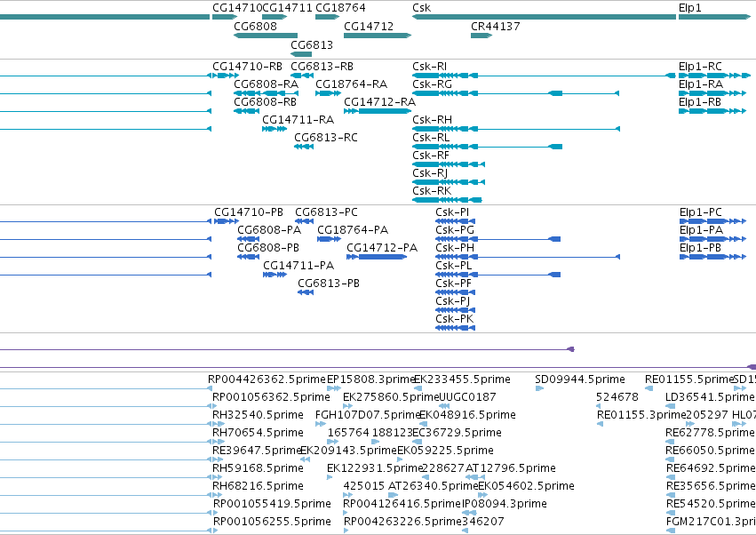
Task: Click the Elp1-PB protein
Action: (712, 257)
